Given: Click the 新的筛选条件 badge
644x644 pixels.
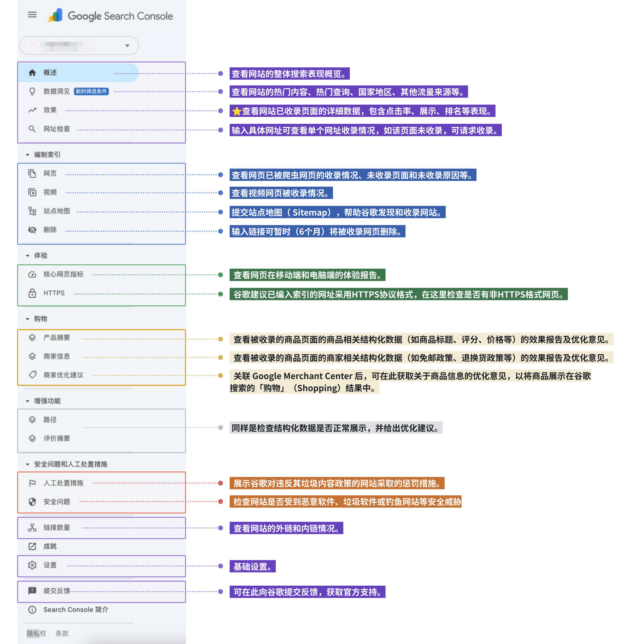Looking at the screenshot, I should pyautogui.click(x=91, y=91).
